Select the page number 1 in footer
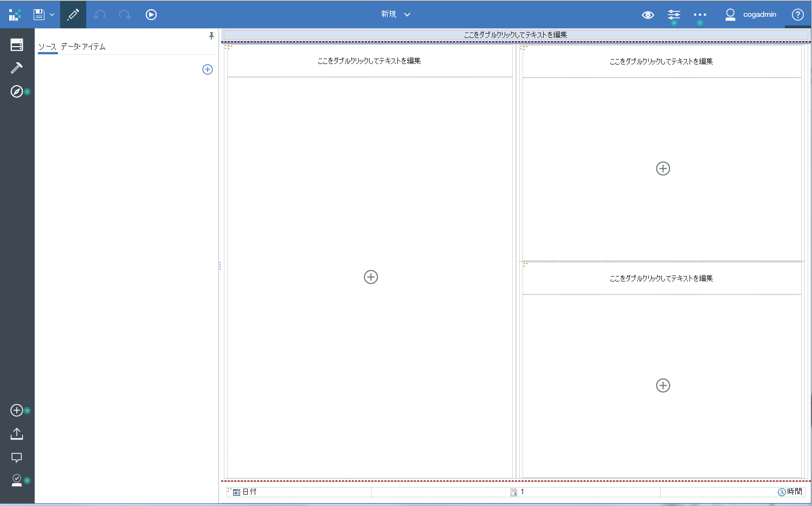 (x=518, y=492)
